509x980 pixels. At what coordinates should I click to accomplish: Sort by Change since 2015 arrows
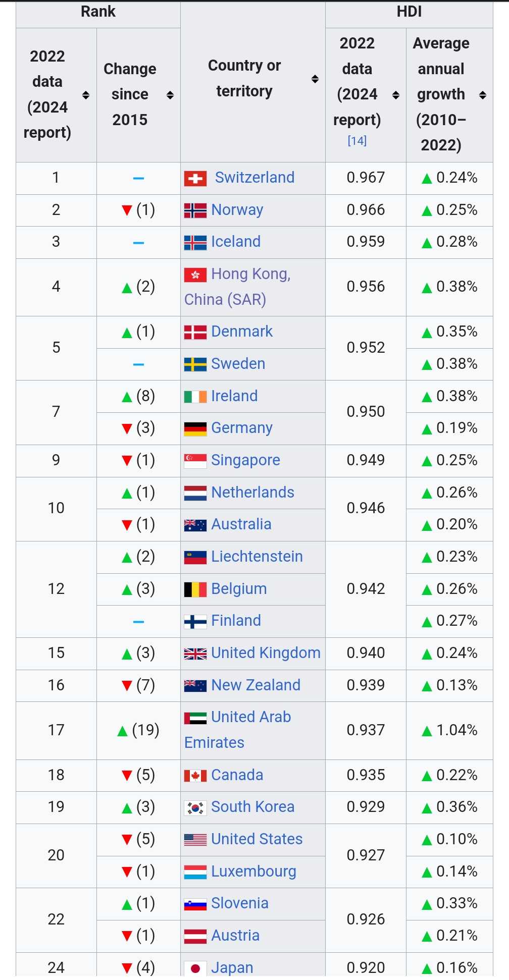[x=170, y=95]
